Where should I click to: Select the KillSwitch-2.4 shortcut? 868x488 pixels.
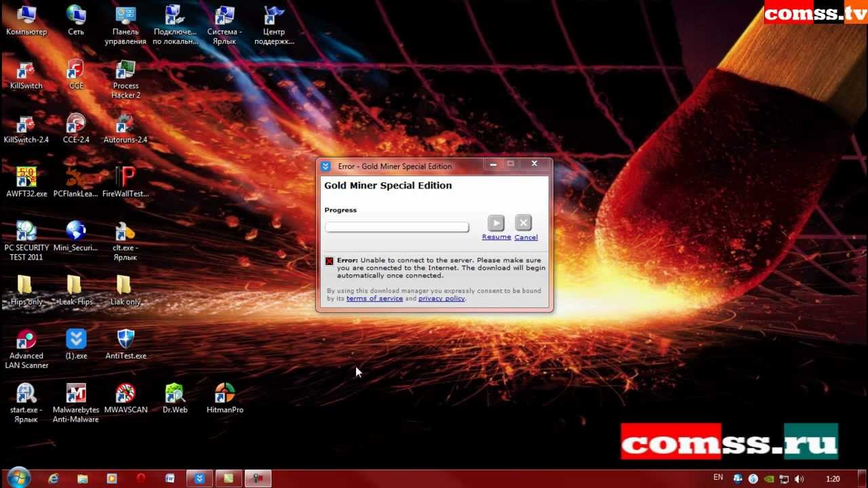(26, 129)
